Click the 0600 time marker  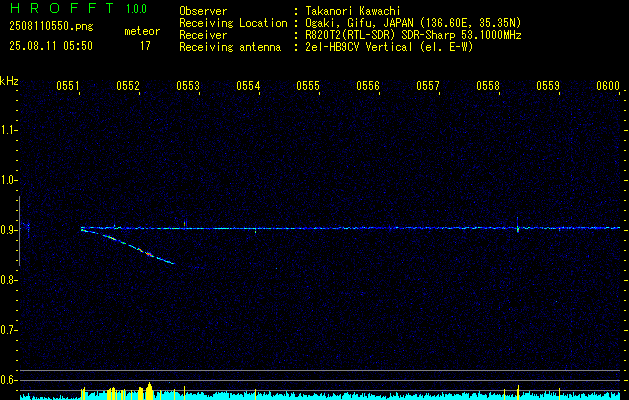coord(608,86)
